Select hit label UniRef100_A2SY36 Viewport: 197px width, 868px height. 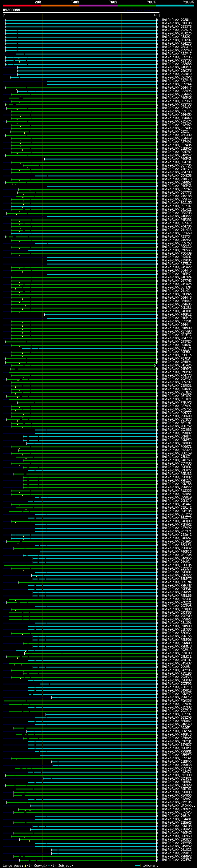pos(177,57)
